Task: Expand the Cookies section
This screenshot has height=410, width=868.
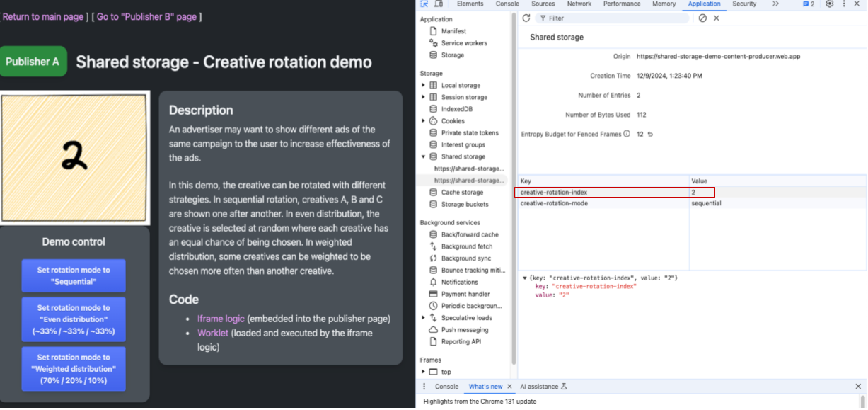Action: [424, 120]
